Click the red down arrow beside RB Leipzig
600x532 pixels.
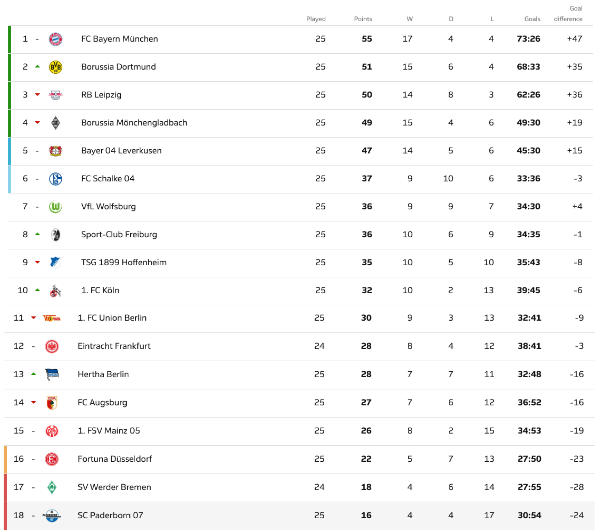pyautogui.click(x=38, y=95)
